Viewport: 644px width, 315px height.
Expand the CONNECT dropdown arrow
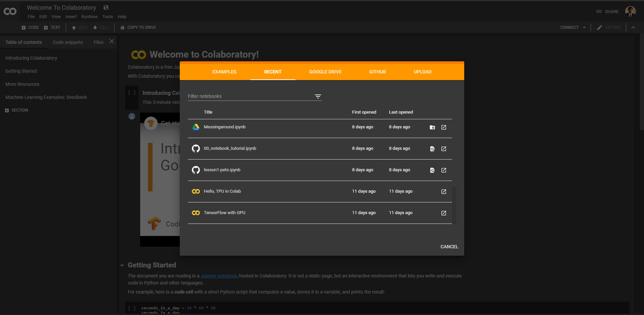click(x=584, y=27)
